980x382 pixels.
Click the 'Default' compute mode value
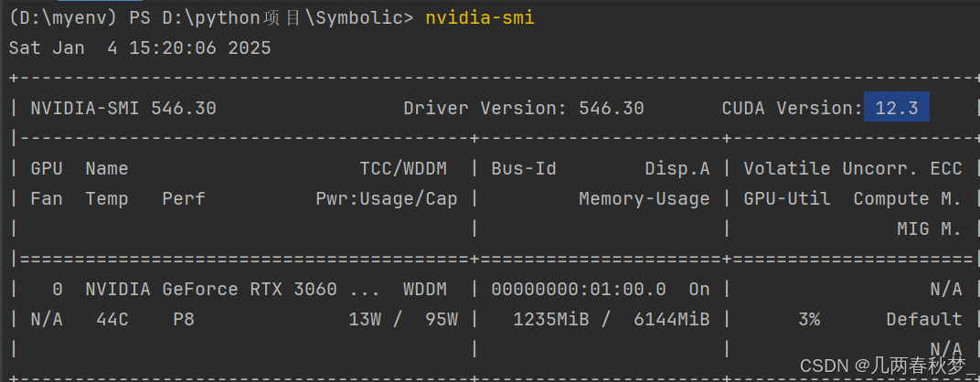[923, 320]
